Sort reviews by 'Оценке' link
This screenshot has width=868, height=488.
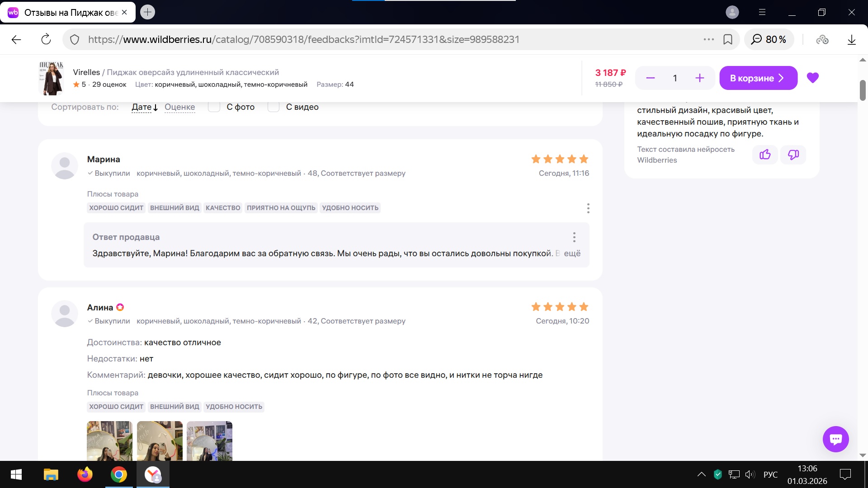pos(179,107)
